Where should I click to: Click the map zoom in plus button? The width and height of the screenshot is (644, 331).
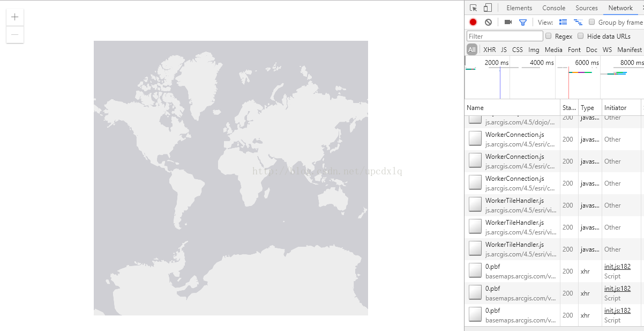point(15,17)
